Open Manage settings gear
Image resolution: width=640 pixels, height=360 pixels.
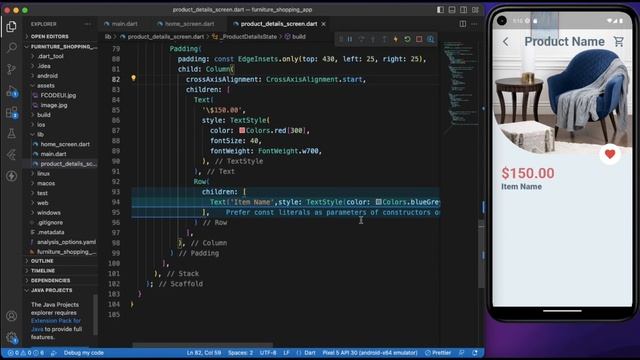pyautogui.click(x=11, y=337)
